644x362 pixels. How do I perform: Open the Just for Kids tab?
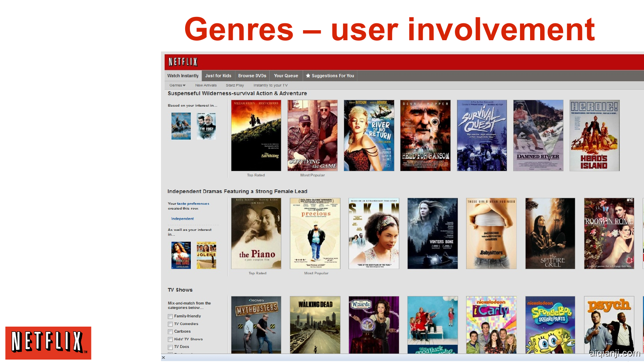point(218,76)
